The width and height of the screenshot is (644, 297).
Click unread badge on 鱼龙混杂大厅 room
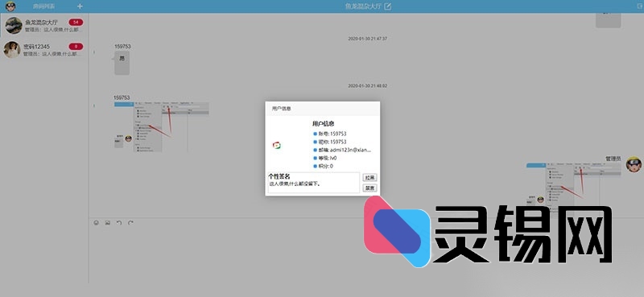[x=76, y=23]
